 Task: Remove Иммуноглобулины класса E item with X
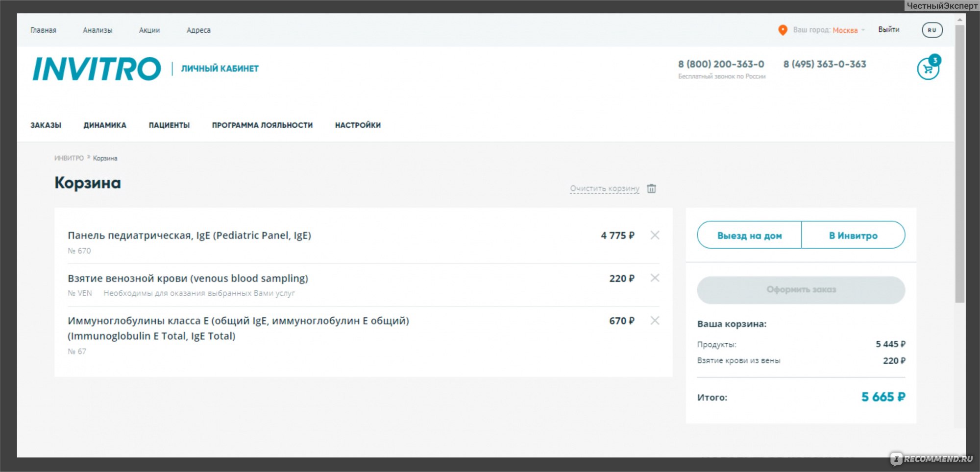coord(655,320)
